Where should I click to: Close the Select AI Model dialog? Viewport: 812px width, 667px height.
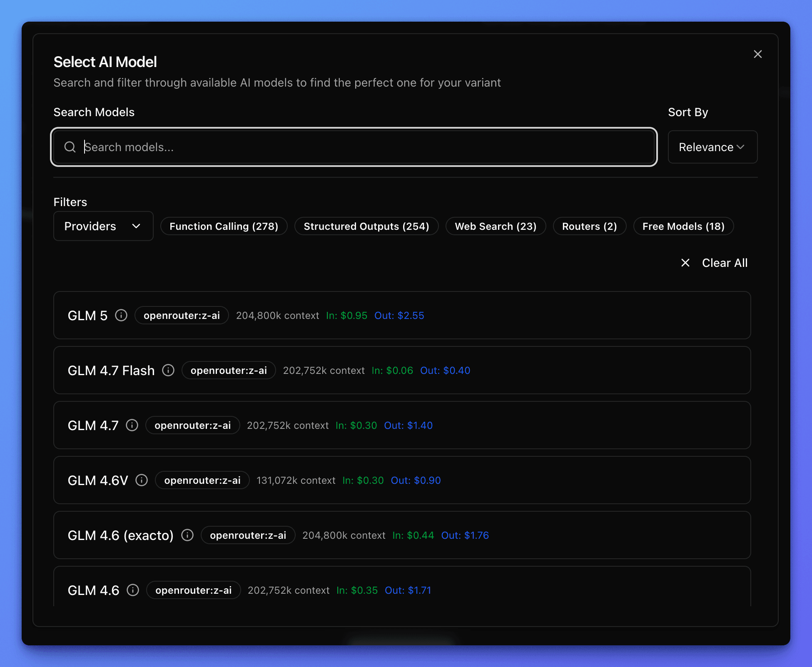point(757,54)
